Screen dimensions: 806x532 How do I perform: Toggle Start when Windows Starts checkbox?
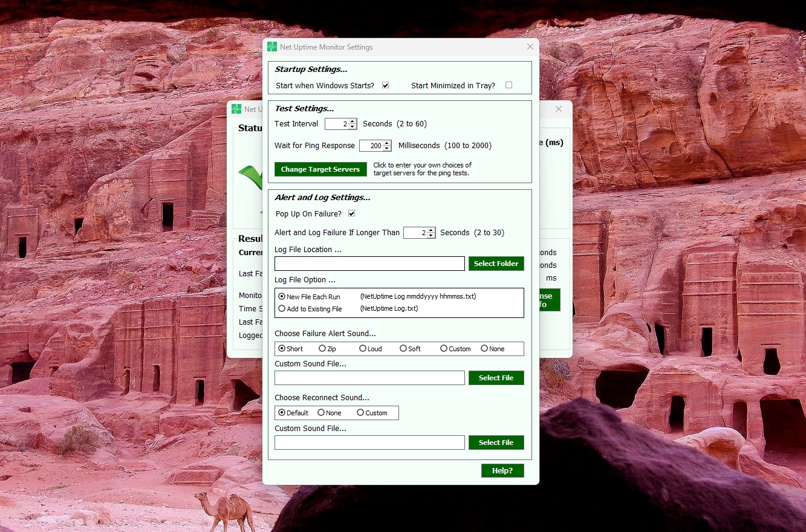tap(385, 85)
